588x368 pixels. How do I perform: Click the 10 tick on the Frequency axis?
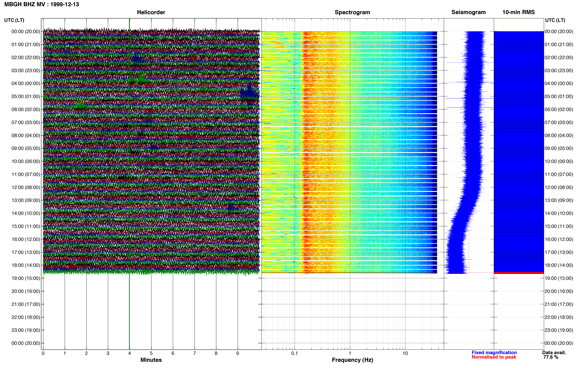(405, 353)
